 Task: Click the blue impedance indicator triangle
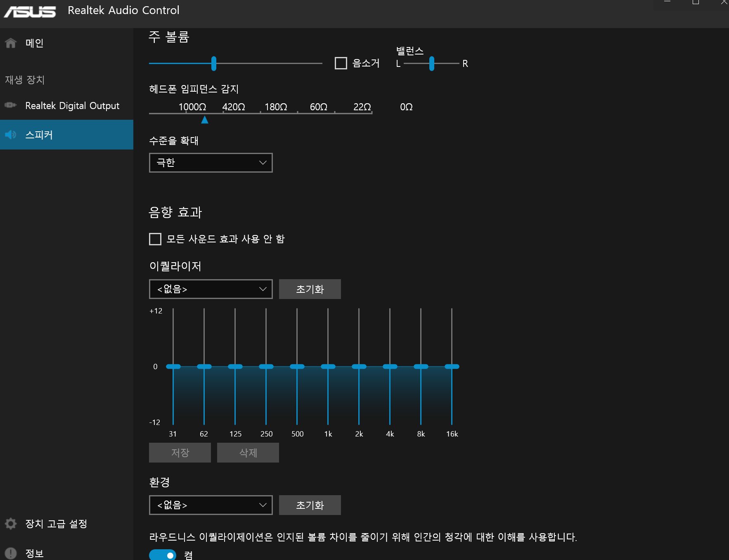[205, 120]
